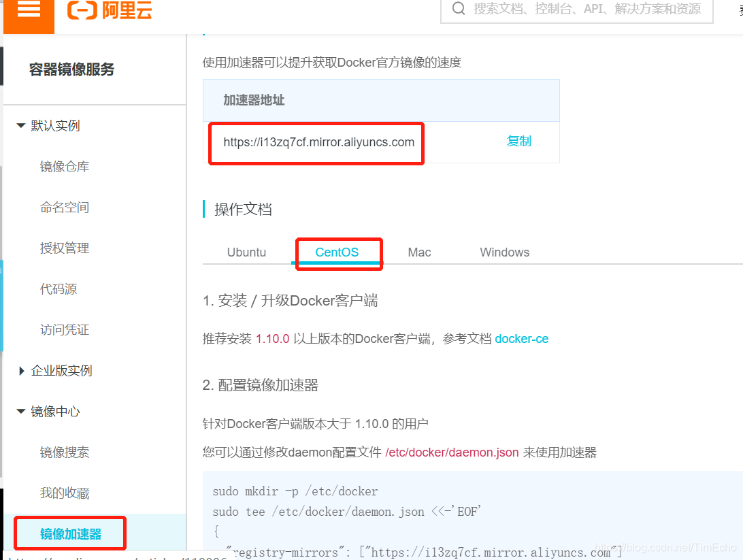Open 镜像搜索 in the sidebar

point(65,452)
